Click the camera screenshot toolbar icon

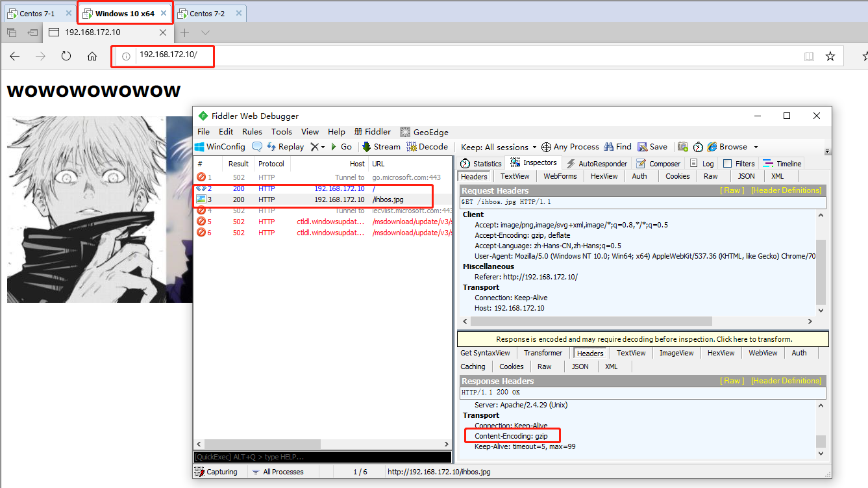(682, 147)
